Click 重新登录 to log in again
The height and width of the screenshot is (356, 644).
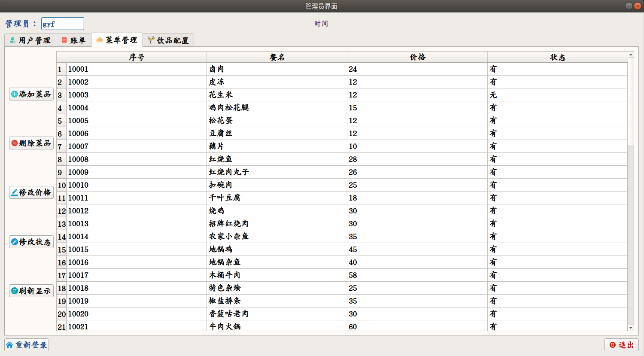[27, 345]
